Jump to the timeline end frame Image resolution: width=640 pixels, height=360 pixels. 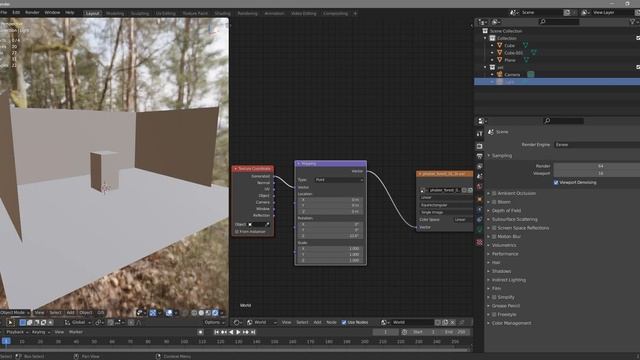coord(253,332)
